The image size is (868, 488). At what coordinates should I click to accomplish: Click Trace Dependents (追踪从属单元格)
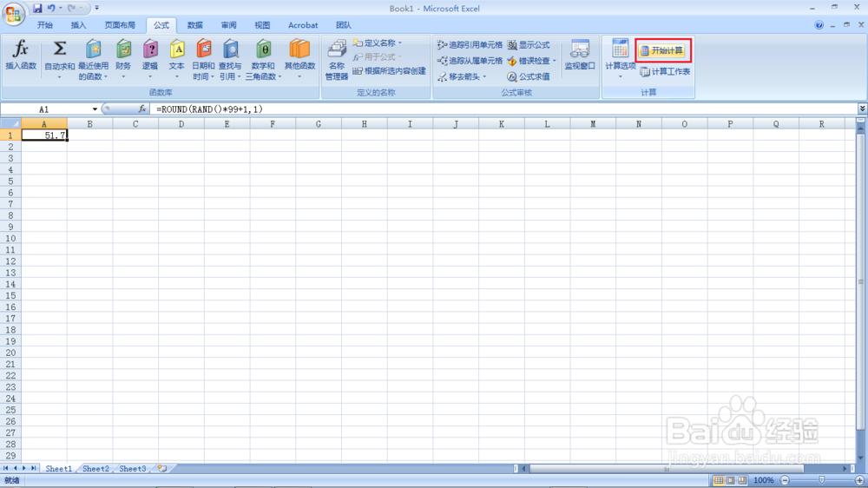pos(470,61)
